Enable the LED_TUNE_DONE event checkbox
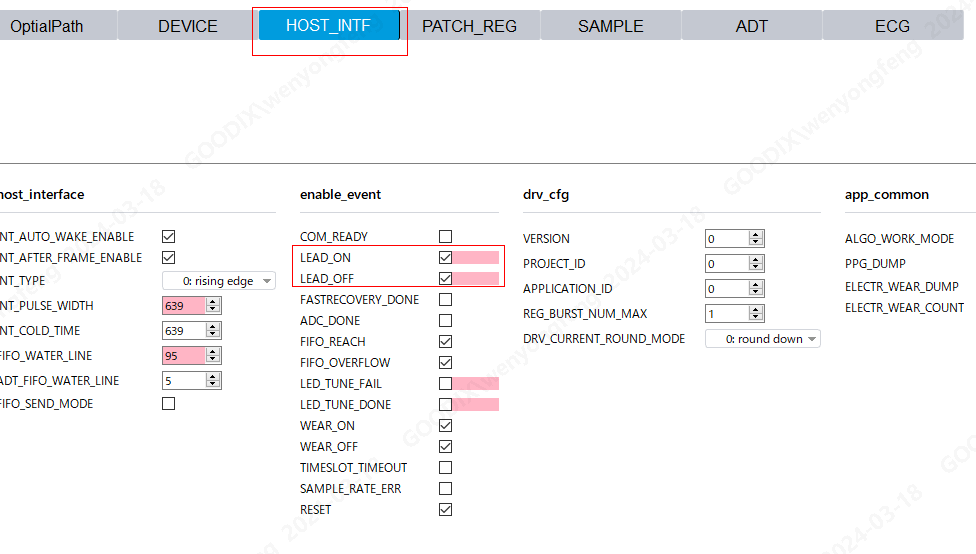The height and width of the screenshot is (554, 976). (x=445, y=405)
